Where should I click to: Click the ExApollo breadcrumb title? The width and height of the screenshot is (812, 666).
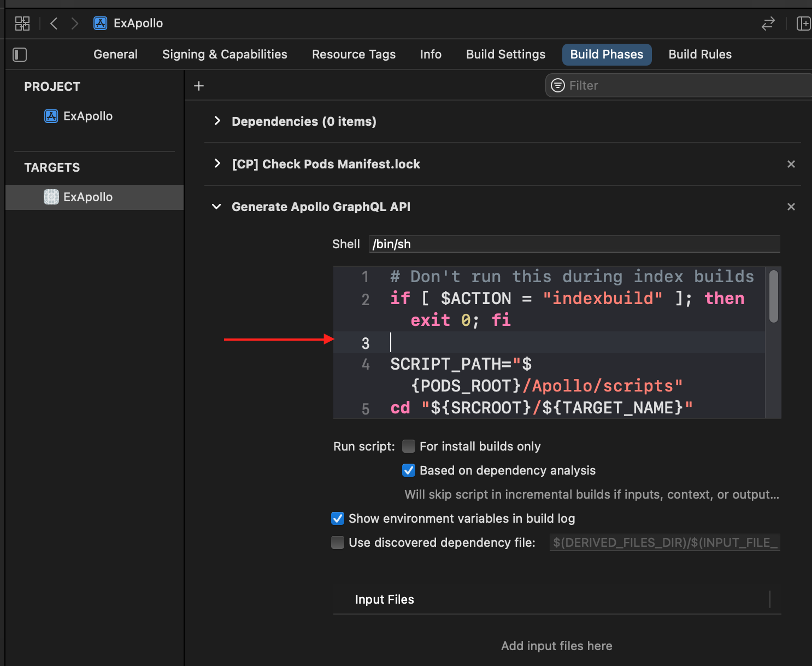pos(138,23)
